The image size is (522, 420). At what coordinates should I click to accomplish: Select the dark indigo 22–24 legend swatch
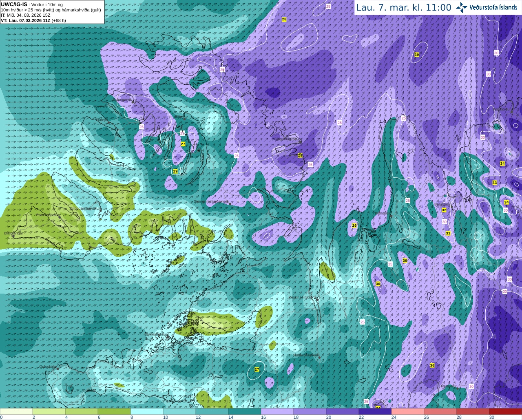point(375,411)
